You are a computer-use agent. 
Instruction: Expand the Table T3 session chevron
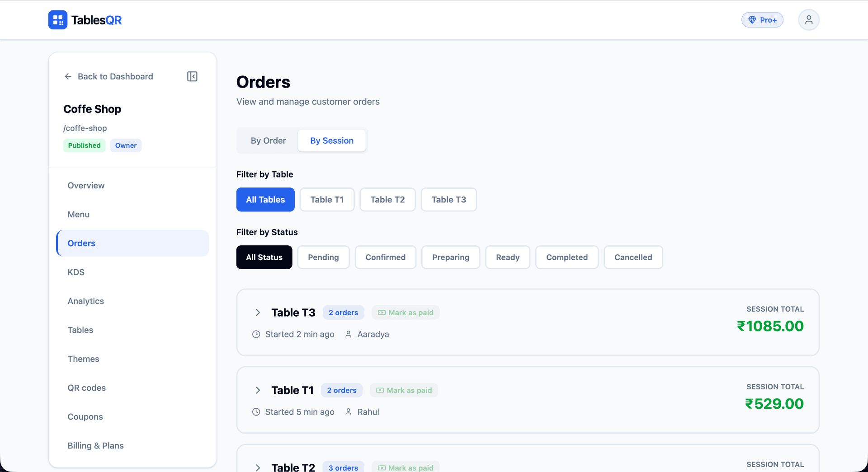pyautogui.click(x=258, y=313)
